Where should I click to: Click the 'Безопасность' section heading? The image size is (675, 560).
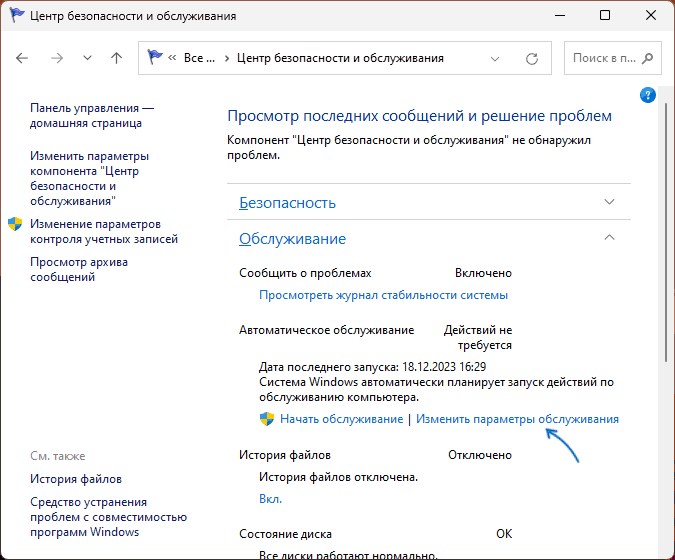[x=287, y=202]
